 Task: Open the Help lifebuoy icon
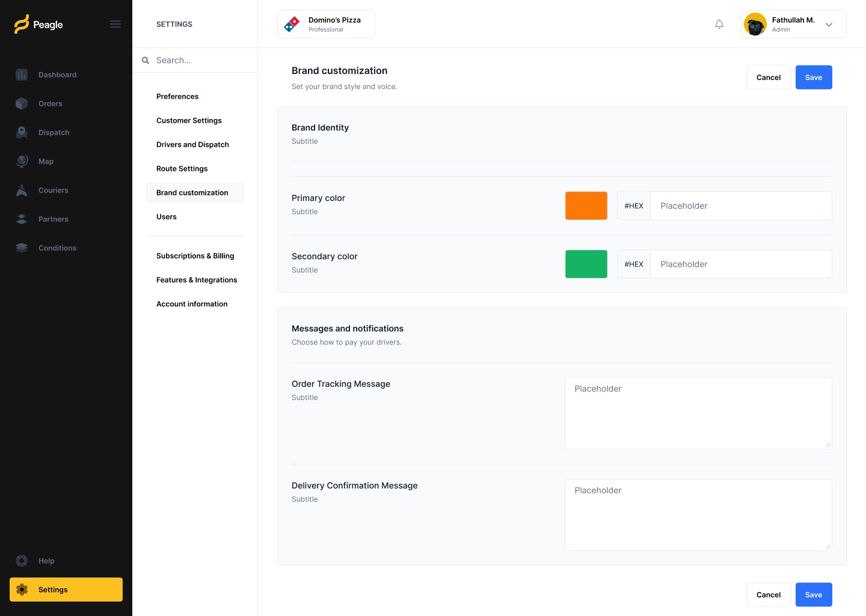pyautogui.click(x=22, y=561)
